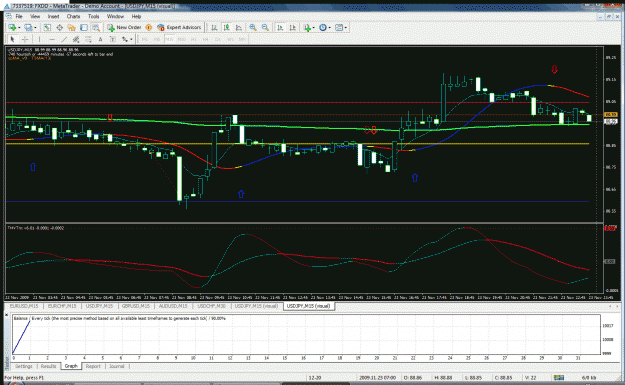
Task: Open a new chart window
Action: 12,27
